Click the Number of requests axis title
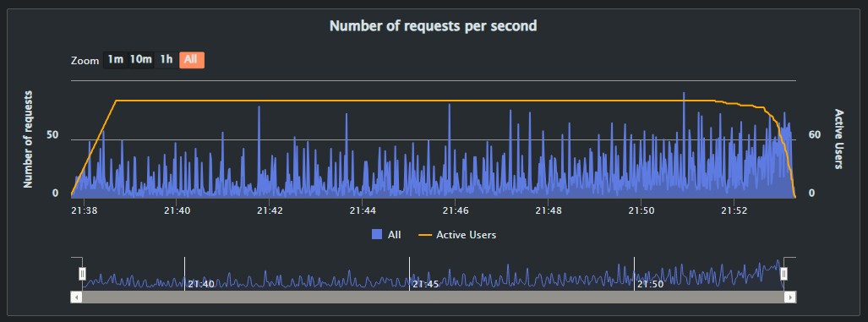The width and height of the screenshot is (868, 322). point(28,139)
